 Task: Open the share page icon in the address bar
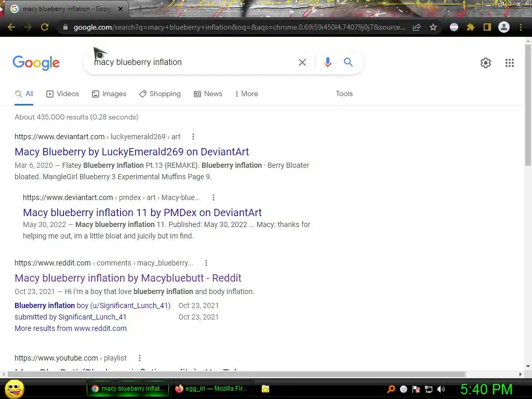tap(417, 27)
